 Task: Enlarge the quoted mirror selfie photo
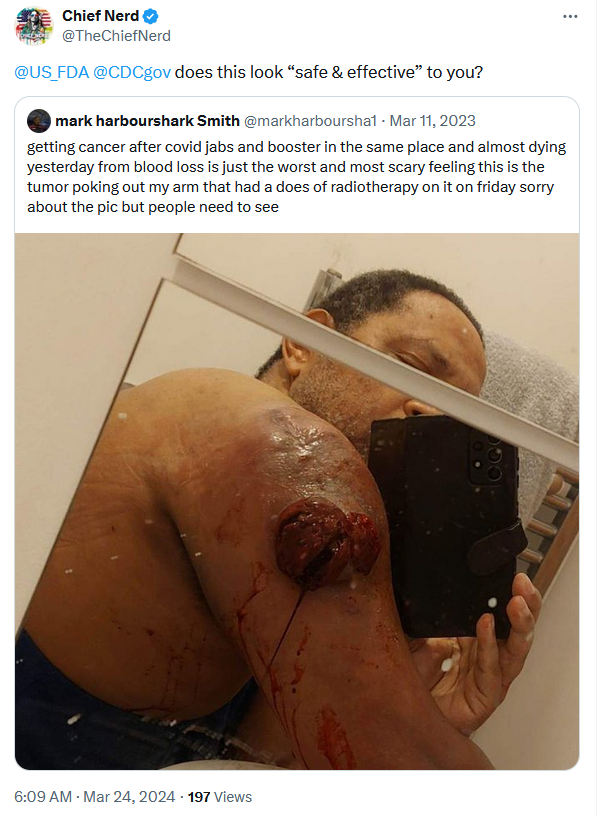pyautogui.click(x=297, y=501)
